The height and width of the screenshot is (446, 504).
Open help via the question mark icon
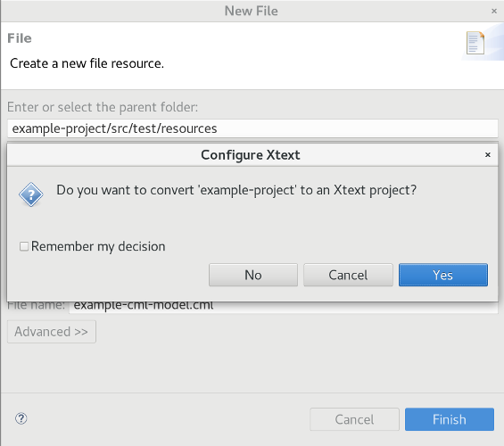pos(21,418)
